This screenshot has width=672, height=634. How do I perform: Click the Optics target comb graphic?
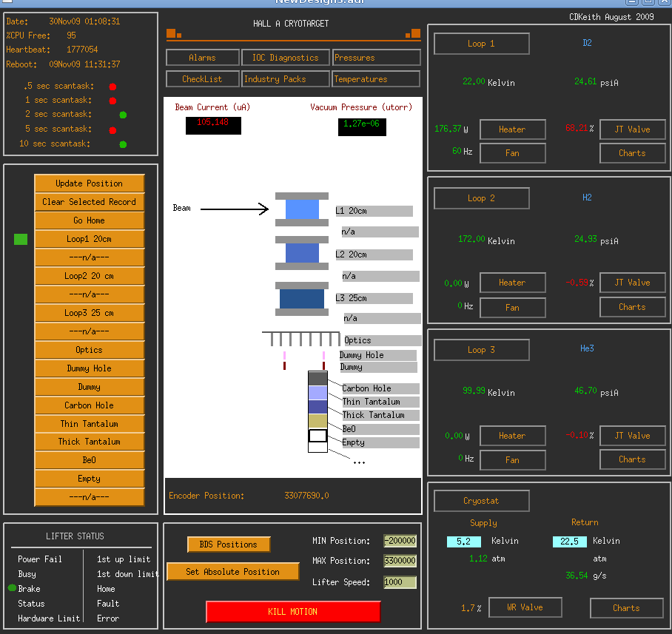[x=301, y=338]
